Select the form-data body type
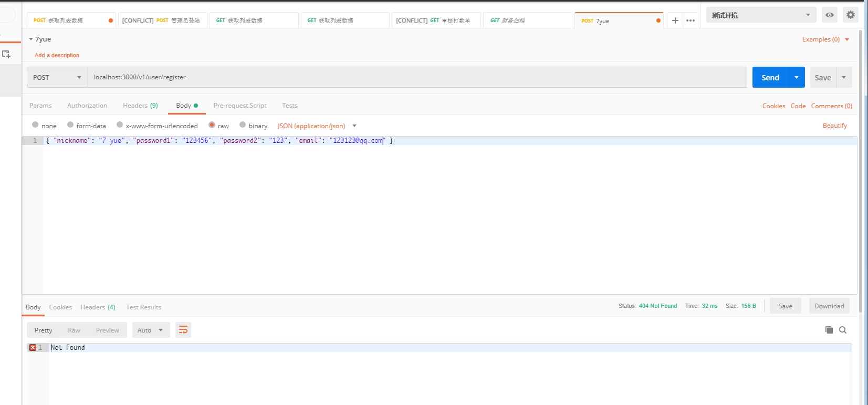Screen dimensions: 868x405 tap(70, 125)
